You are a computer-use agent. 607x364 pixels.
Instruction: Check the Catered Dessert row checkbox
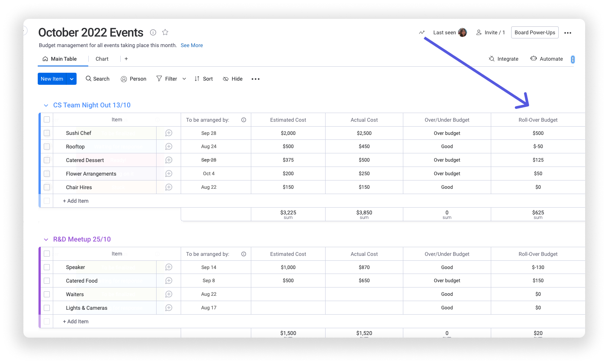47,160
